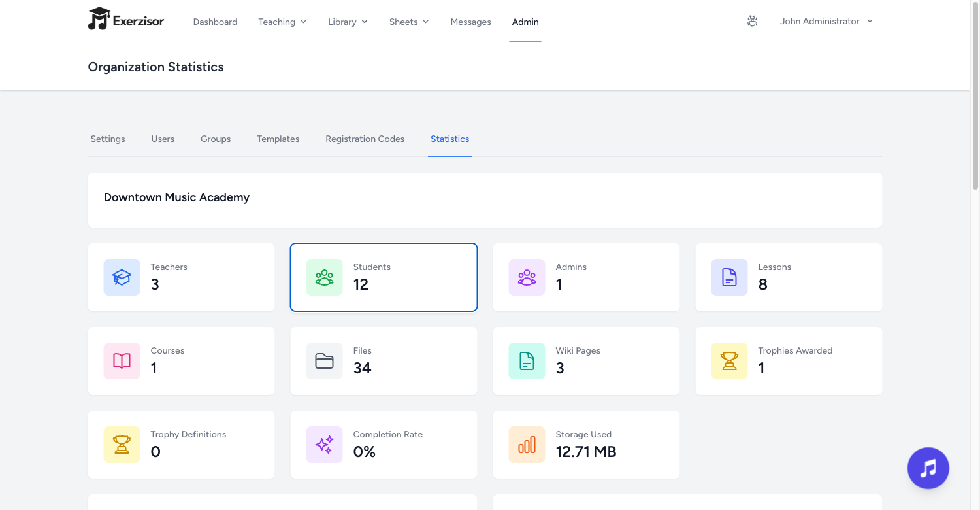Click the purple Admins group icon
The image size is (980, 510).
click(527, 277)
